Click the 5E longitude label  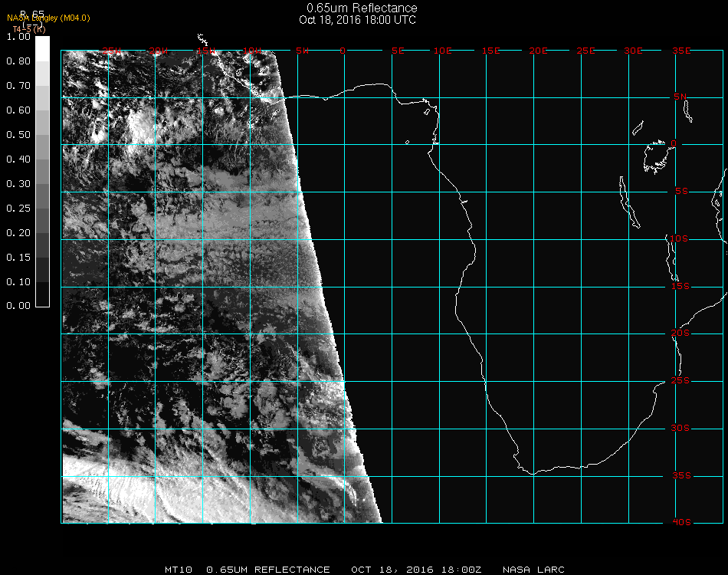tap(398, 51)
